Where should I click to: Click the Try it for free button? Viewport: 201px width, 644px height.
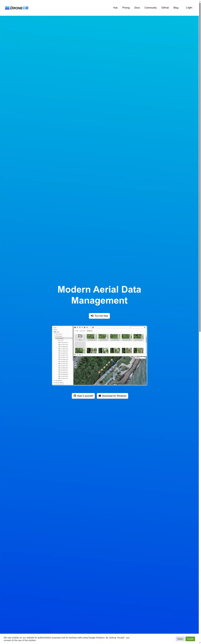click(99, 316)
